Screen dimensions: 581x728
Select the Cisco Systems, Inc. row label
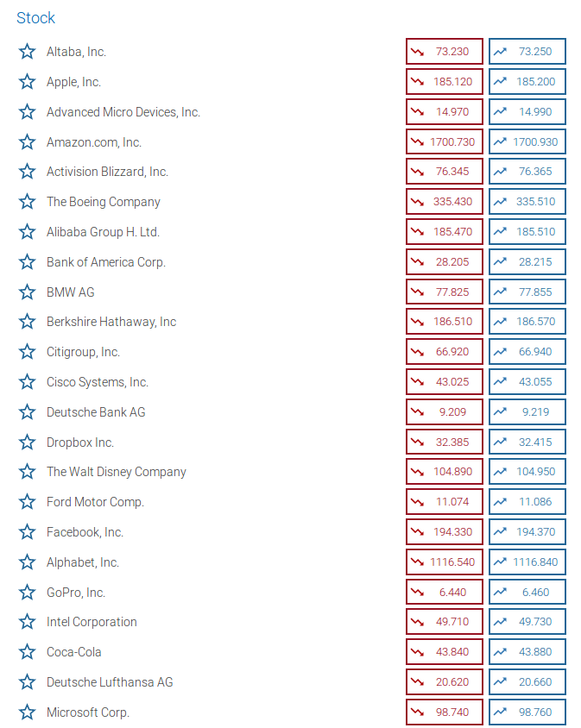(98, 382)
